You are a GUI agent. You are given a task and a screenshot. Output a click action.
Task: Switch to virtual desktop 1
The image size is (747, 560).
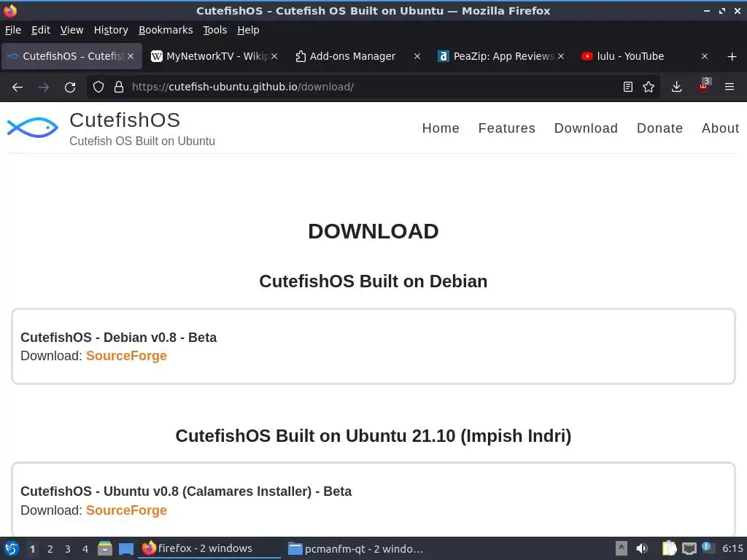coord(32,549)
